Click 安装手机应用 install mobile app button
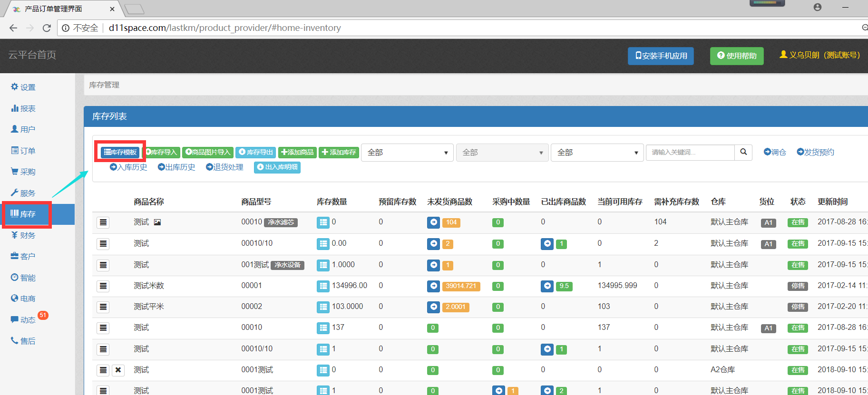This screenshot has height=395, width=868. 661,56
